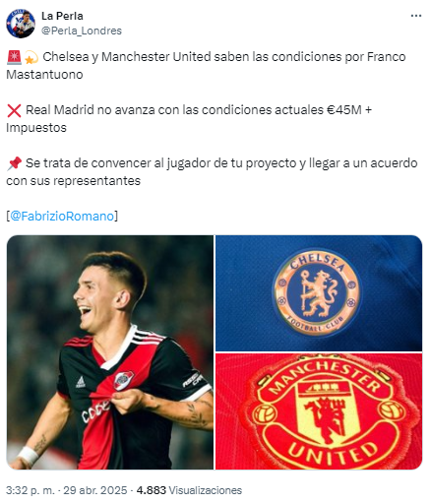Click the dizzy star emoji
This screenshot has width=430, height=504.
(31, 57)
